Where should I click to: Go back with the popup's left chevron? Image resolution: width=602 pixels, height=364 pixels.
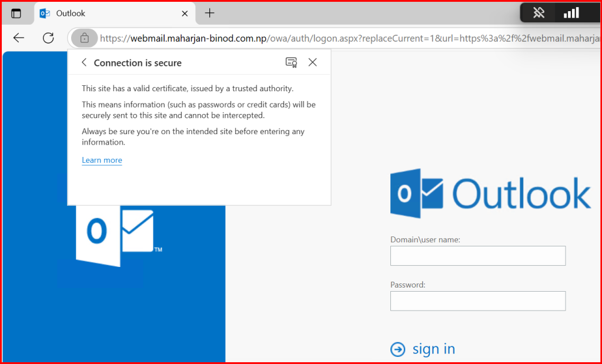pyautogui.click(x=84, y=63)
